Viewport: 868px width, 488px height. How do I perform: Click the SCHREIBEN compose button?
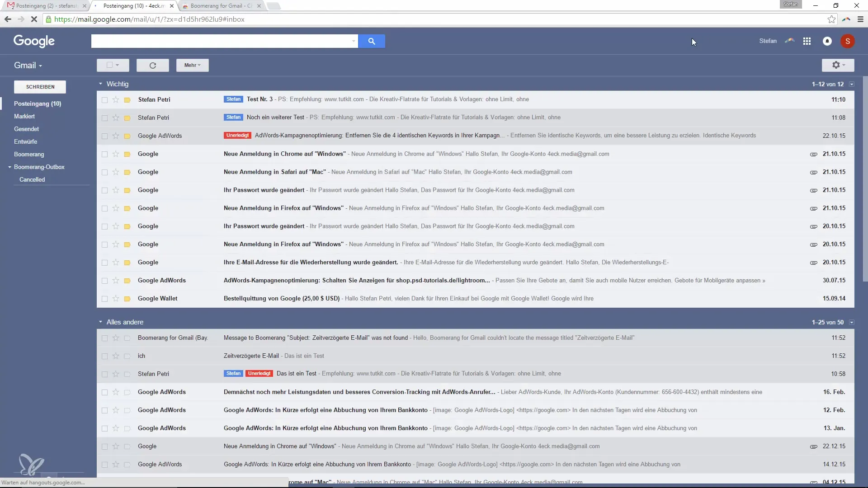(x=40, y=87)
